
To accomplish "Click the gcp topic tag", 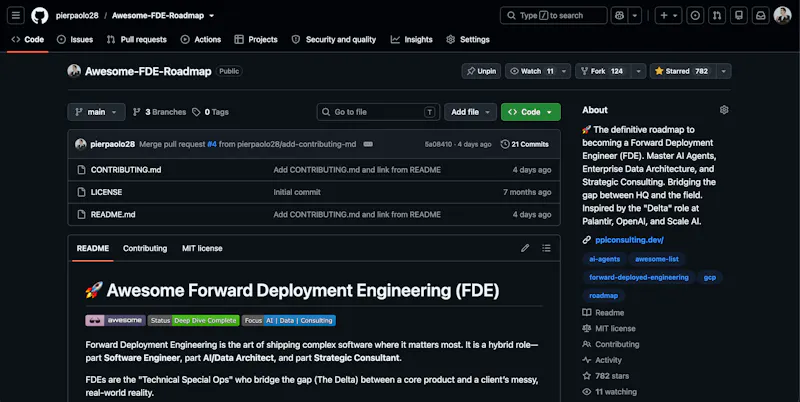I will tap(710, 277).
